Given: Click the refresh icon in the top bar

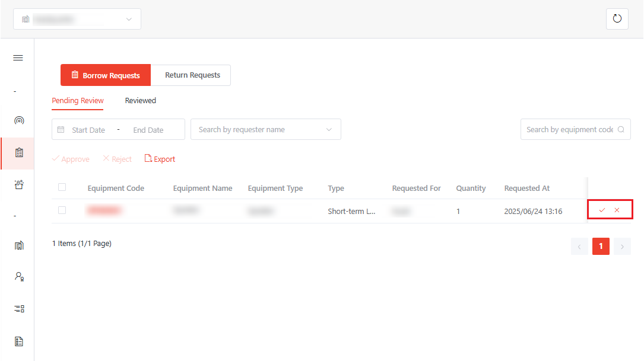Looking at the screenshot, I should click(x=617, y=19).
